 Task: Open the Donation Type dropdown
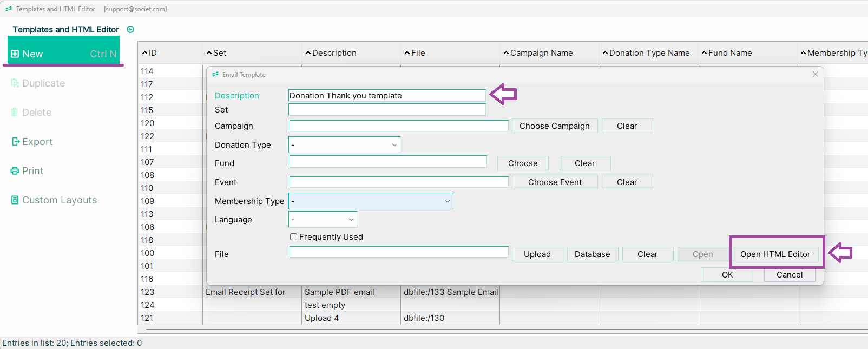point(344,145)
